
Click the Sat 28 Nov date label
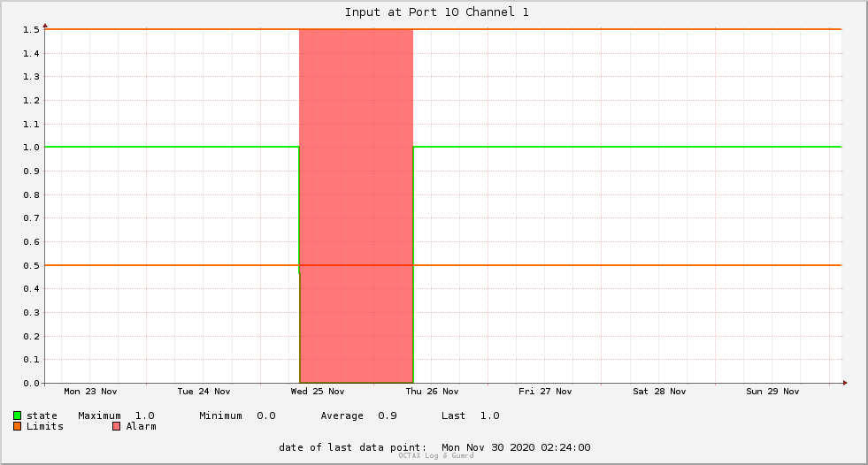(x=659, y=392)
